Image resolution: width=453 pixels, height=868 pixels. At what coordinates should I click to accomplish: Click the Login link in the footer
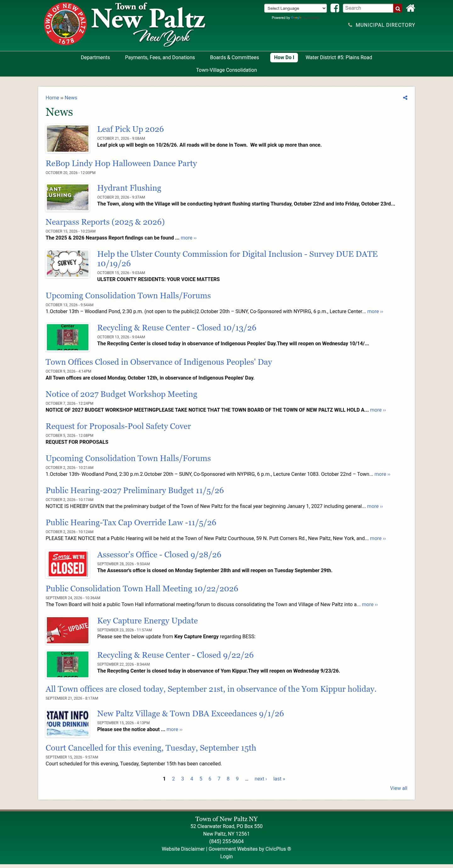(226, 857)
